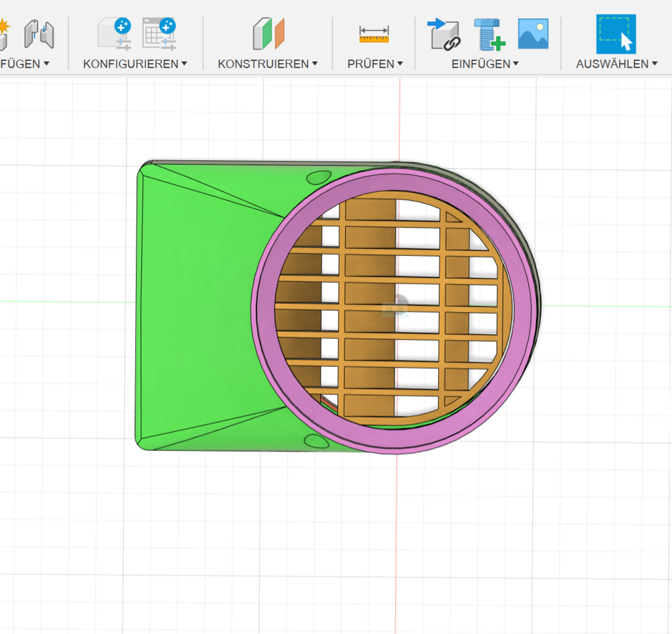Click the configuration table icon
Screen dimensions: 672x634
point(159,34)
